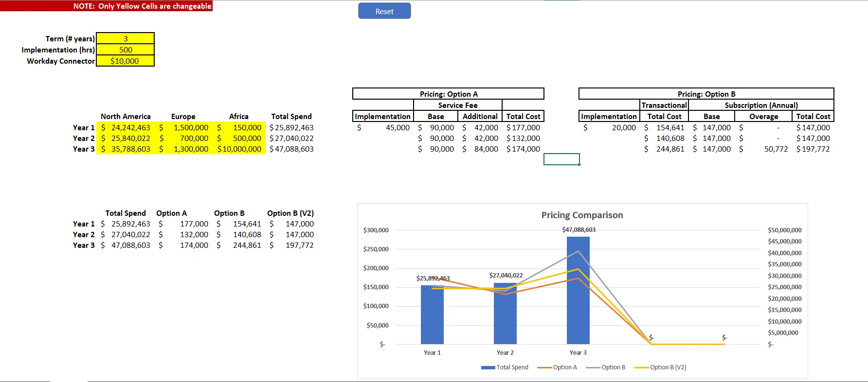Click the 'Pricing: Option B' table header

[x=706, y=94]
